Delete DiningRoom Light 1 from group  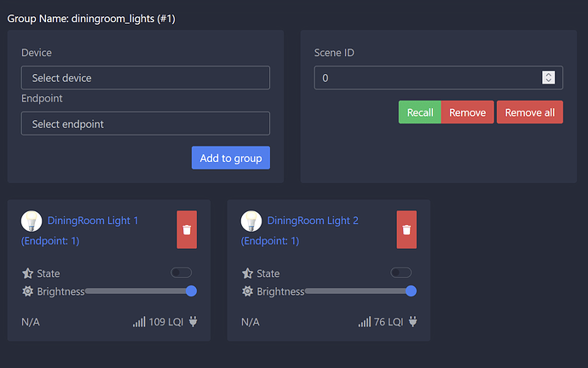pyautogui.click(x=187, y=230)
